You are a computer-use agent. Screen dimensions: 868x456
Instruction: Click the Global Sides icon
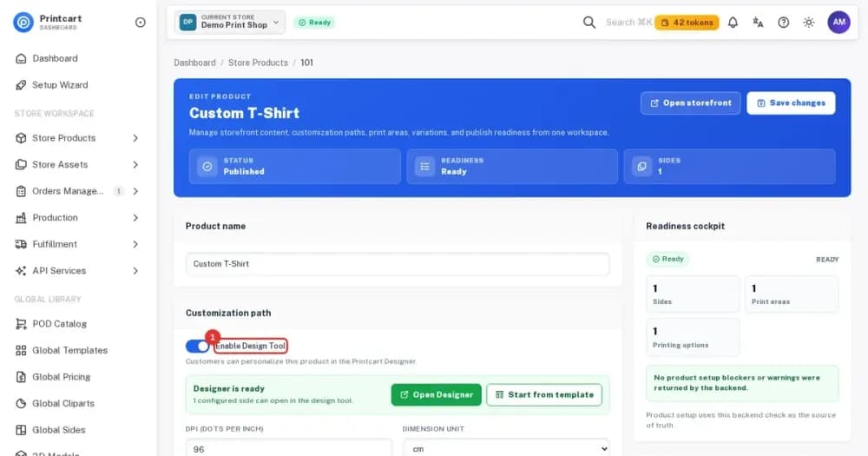click(21, 430)
